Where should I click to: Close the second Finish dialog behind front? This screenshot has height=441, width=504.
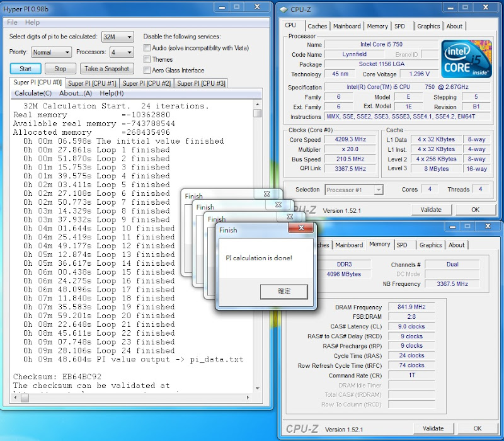click(289, 216)
